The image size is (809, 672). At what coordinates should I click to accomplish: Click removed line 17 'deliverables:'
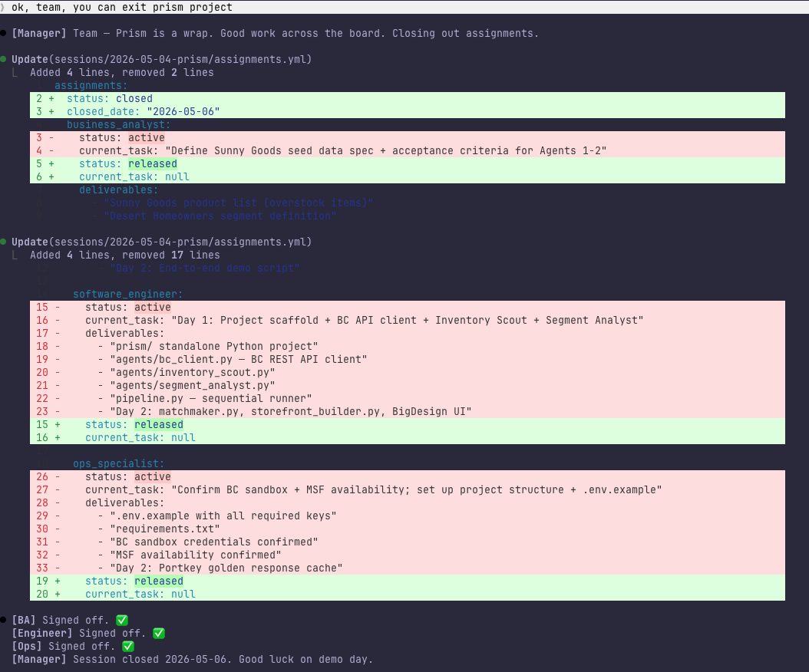coord(408,333)
